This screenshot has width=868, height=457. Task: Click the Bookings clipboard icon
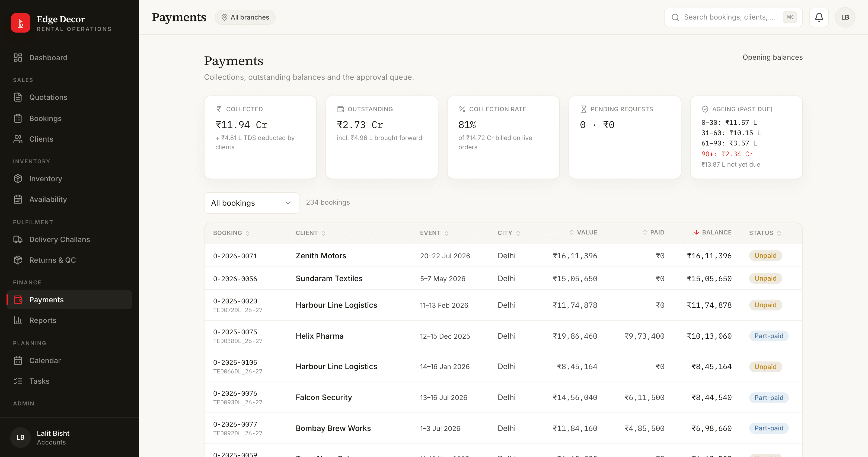[18, 118]
